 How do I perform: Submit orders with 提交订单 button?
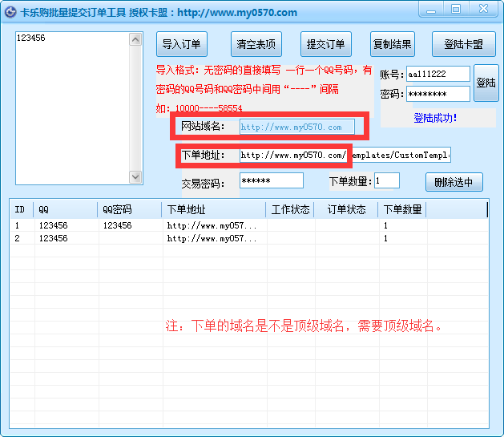(325, 44)
